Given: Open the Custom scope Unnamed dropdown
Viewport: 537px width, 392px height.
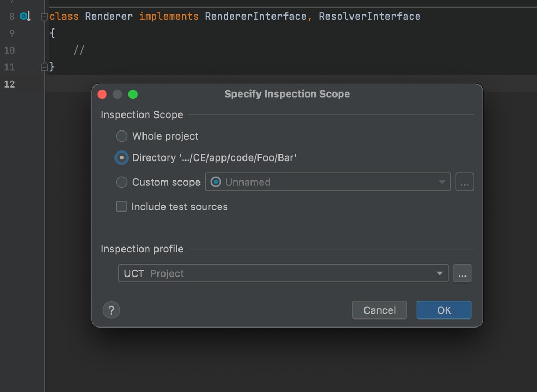Looking at the screenshot, I should tap(327, 183).
